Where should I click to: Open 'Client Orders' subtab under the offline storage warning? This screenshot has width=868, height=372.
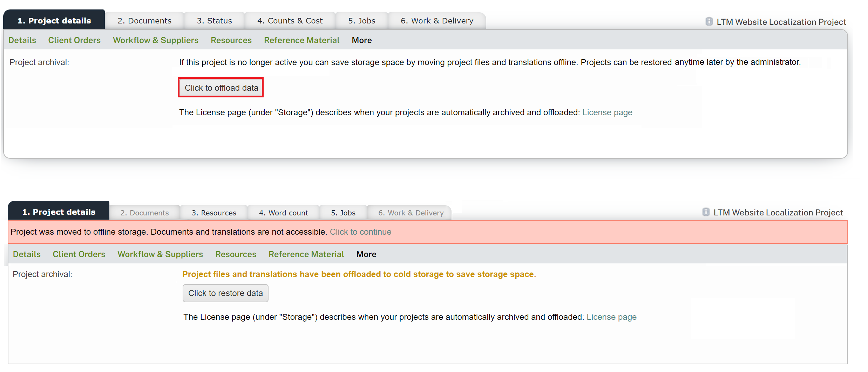tap(79, 254)
